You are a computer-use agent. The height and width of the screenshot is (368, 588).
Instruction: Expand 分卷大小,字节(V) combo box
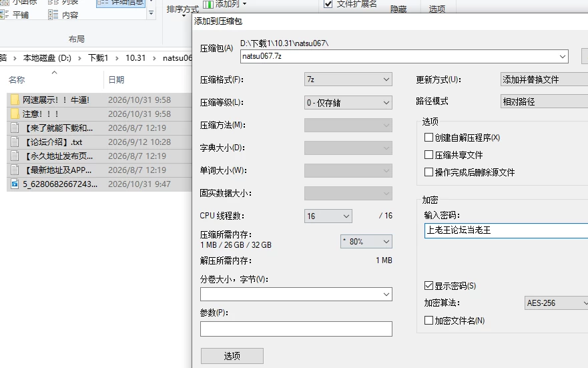point(386,295)
